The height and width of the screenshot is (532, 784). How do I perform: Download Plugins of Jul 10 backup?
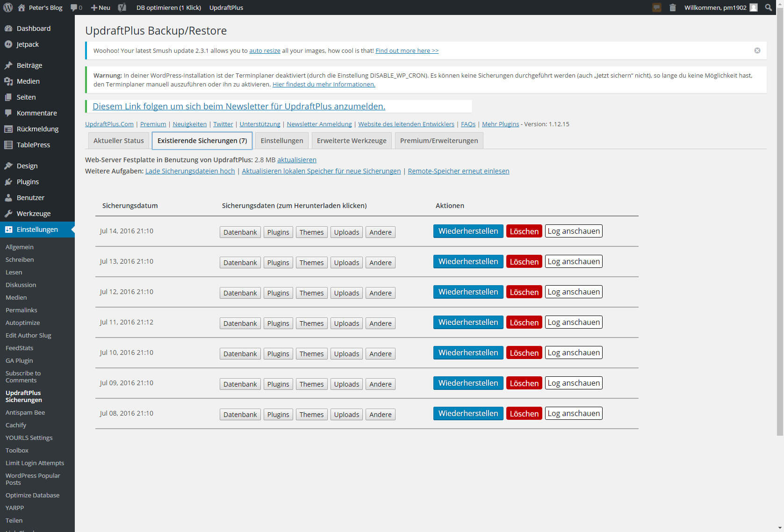[278, 354]
